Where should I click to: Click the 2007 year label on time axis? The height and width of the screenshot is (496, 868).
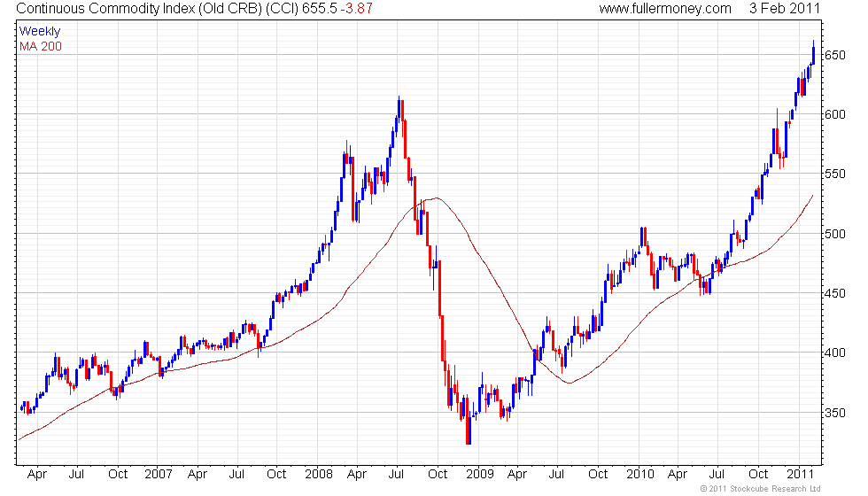click(158, 475)
